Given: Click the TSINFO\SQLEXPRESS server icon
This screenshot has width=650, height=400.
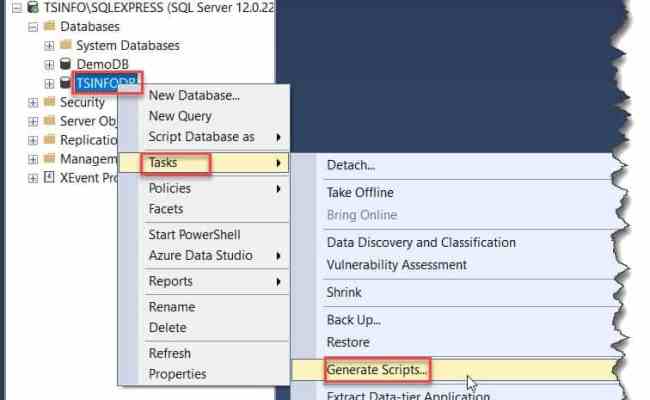Looking at the screenshot, I should (x=33, y=7).
